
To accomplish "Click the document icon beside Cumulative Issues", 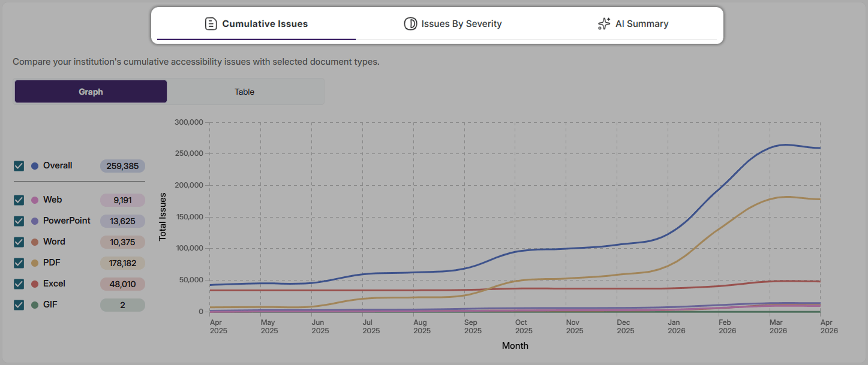I will click(x=211, y=23).
